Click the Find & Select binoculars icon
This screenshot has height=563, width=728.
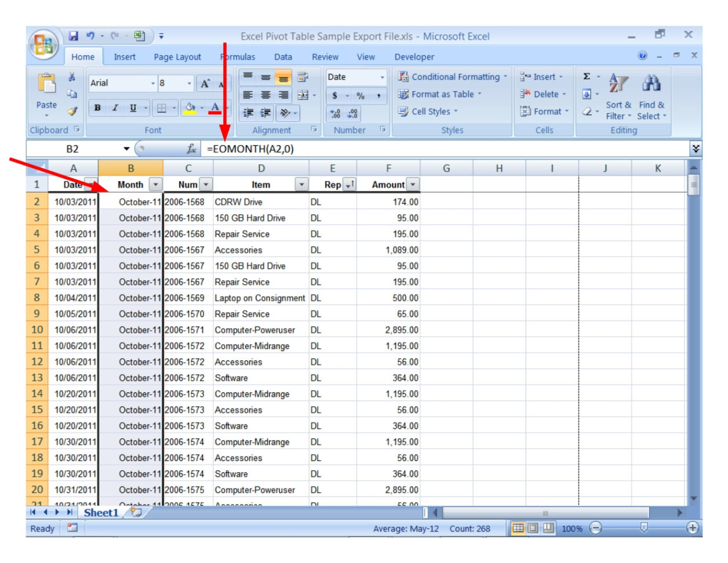(651, 84)
